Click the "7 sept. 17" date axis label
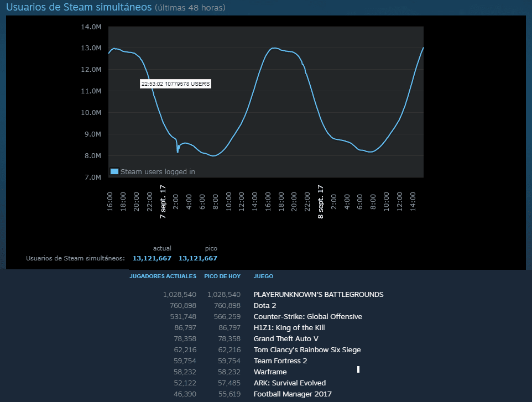The width and height of the screenshot is (532, 402). click(163, 201)
